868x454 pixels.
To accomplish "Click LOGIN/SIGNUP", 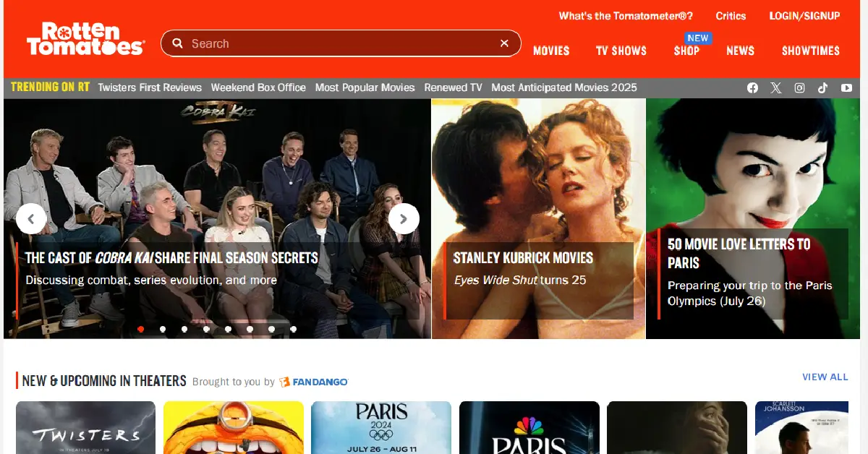I will (x=804, y=16).
